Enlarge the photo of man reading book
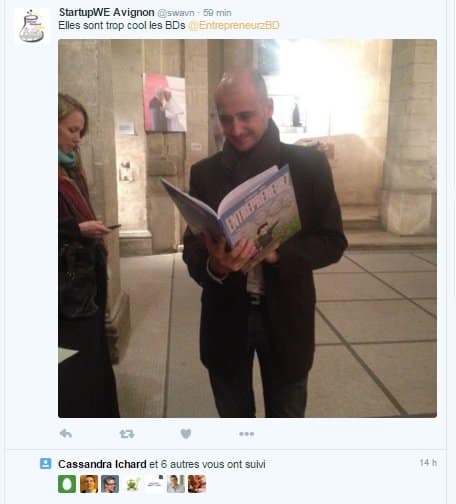The image size is (456, 504). 247,228
